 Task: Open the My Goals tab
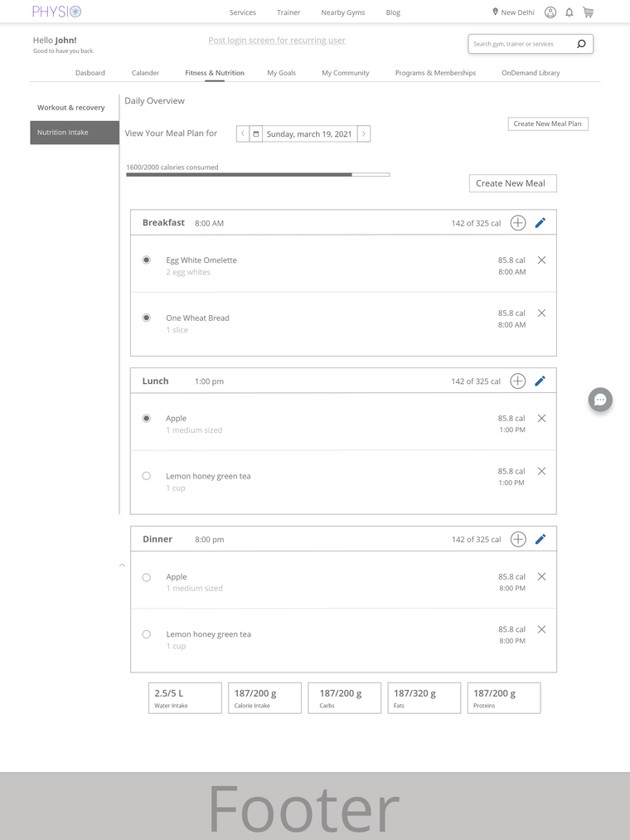click(282, 73)
